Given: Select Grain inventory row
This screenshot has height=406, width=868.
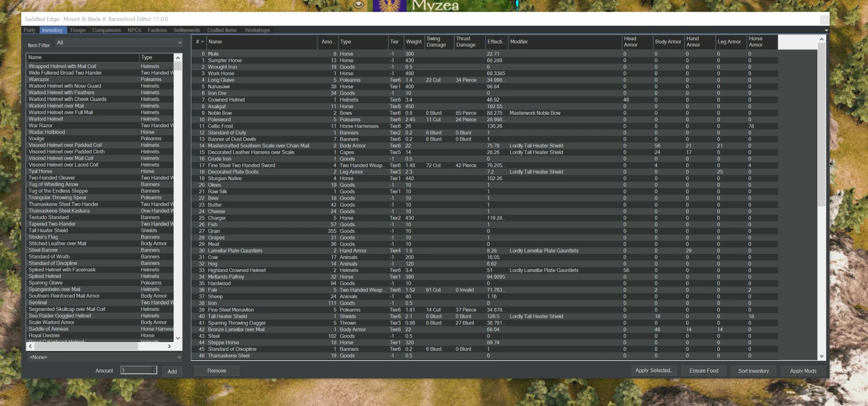Looking at the screenshot, I should [485, 231].
